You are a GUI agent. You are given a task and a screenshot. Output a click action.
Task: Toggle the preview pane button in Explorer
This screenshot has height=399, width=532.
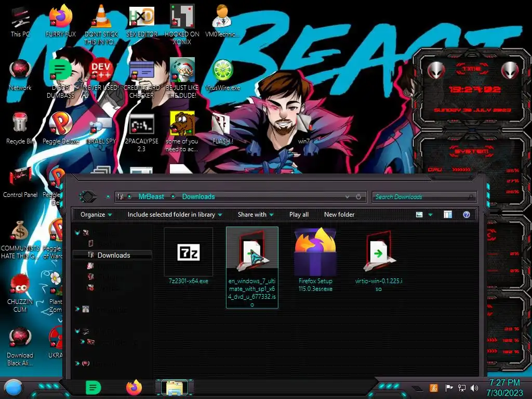pyautogui.click(x=448, y=215)
